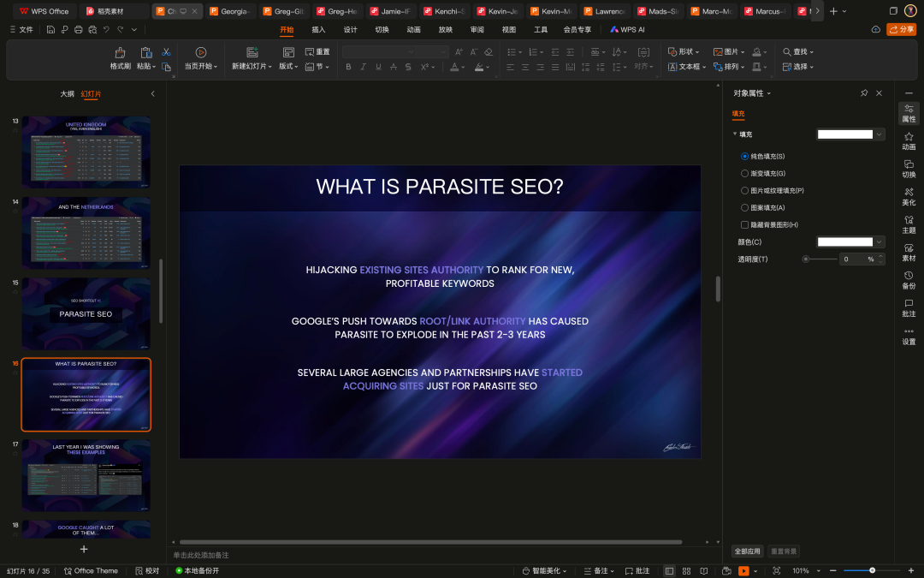Image resolution: width=924 pixels, height=578 pixels.
Task: Toggle Bold formatting
Action: coord(348,67)
